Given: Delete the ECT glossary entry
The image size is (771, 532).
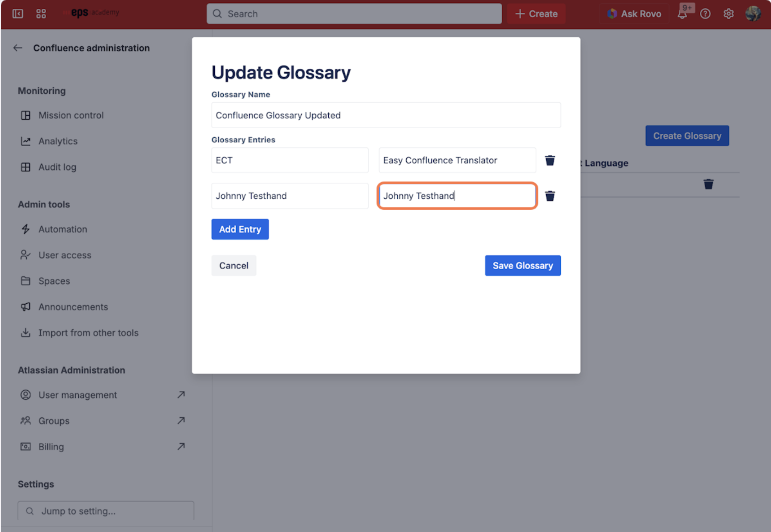Looking at the screenshot, I should (549, 160).
